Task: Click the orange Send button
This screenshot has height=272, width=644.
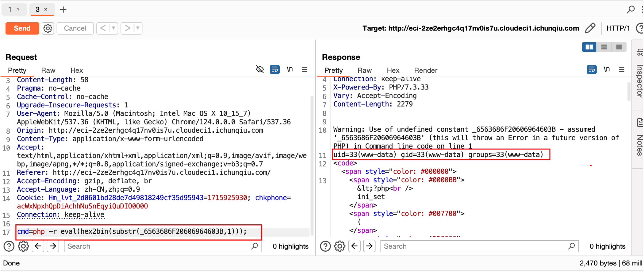Action: (22, 28)
